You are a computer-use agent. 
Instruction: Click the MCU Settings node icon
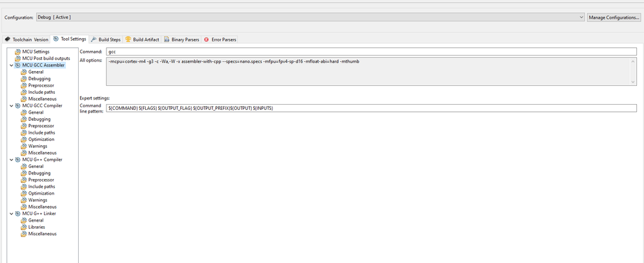(17, 52)
